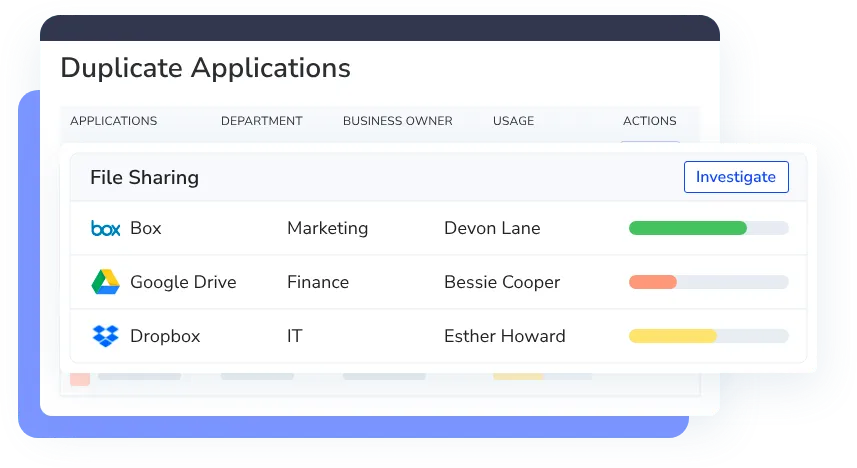This screenshot has width=857, height=468.
Task: Click business owner Devon Lane
Action: click(492, 228)
